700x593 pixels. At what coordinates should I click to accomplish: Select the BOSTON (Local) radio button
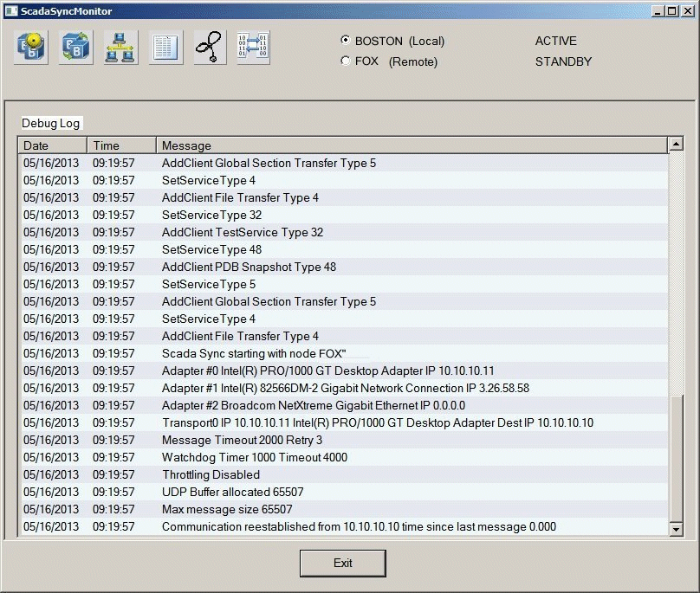tap(346, 41)
